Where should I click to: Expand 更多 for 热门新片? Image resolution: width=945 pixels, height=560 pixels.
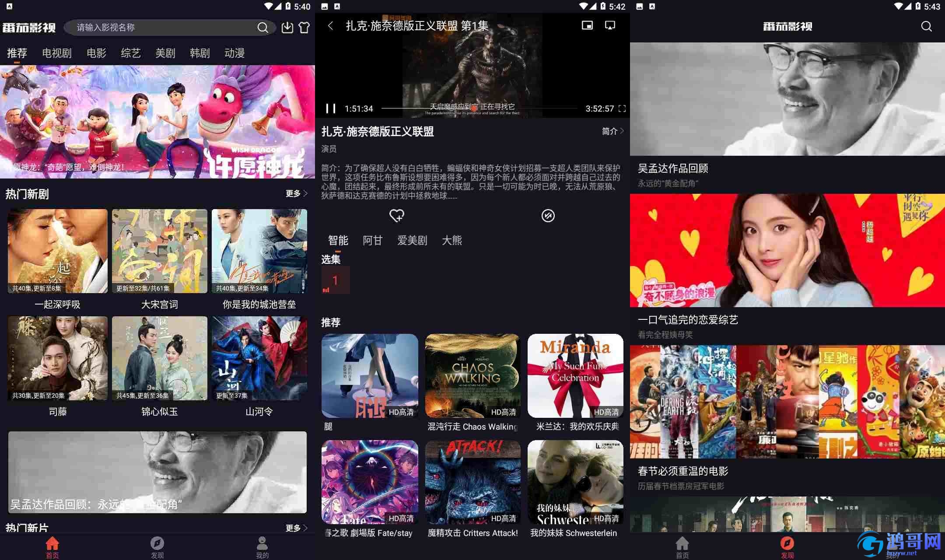pos(296,528)
